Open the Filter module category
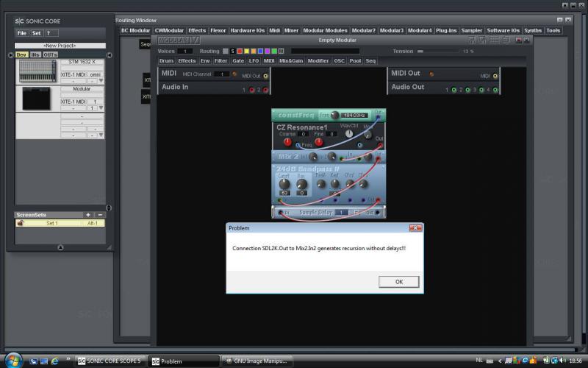Image resolution: width=588 pixels, height=368 pixels. [x=220, y=61]
